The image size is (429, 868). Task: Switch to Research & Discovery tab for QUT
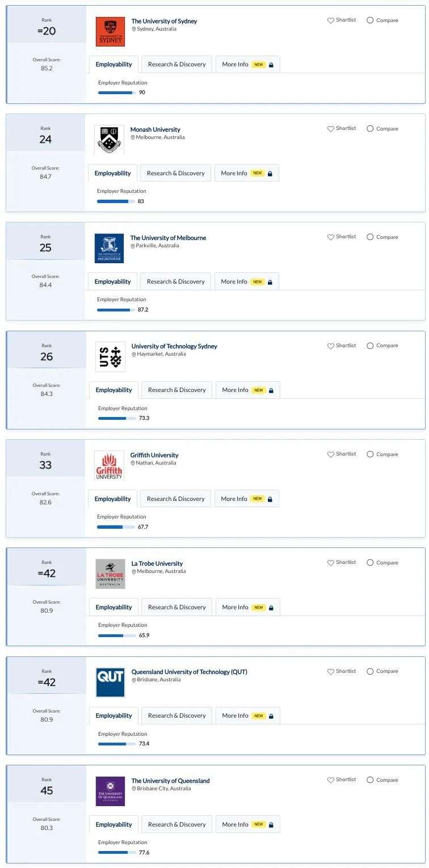177,715
